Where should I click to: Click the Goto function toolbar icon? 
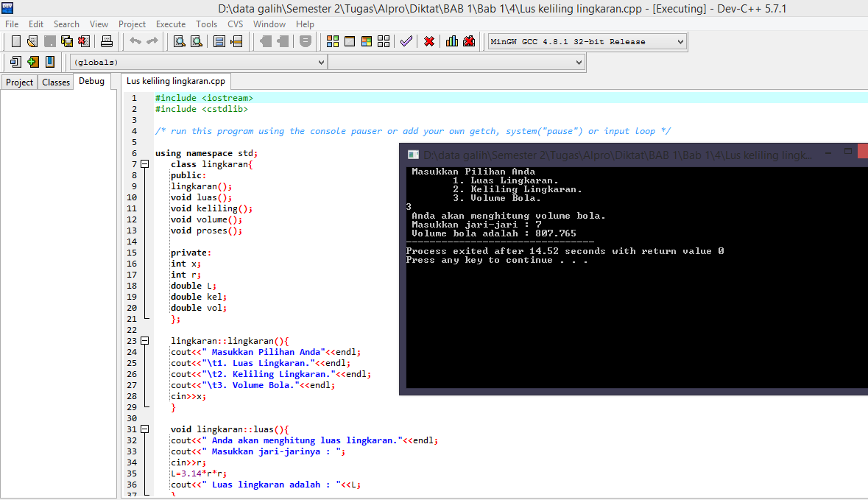point(219,41)
